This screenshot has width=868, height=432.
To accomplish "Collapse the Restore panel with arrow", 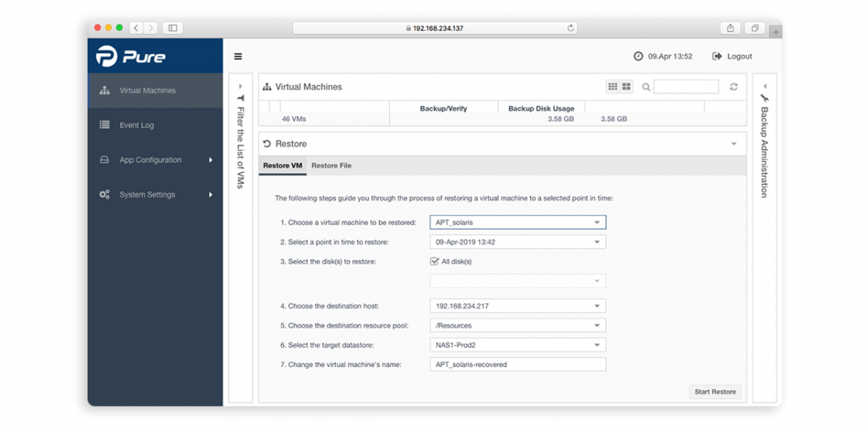I will 734,144.
